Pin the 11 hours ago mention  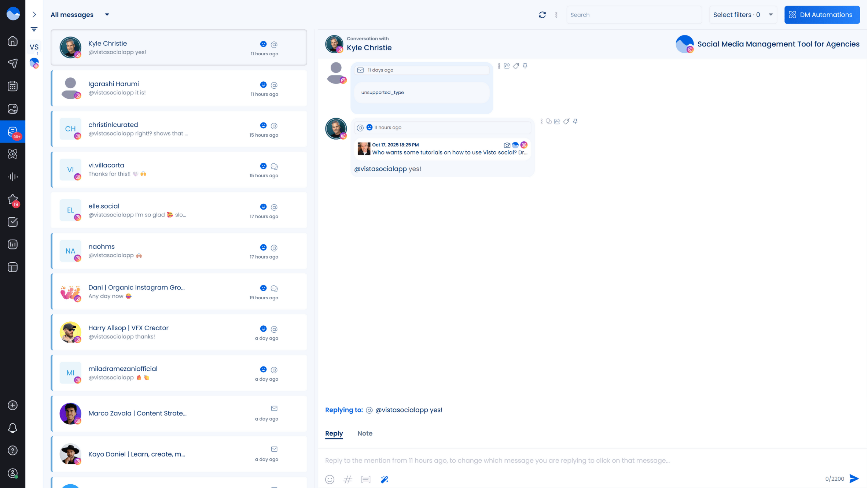(575, 121)
